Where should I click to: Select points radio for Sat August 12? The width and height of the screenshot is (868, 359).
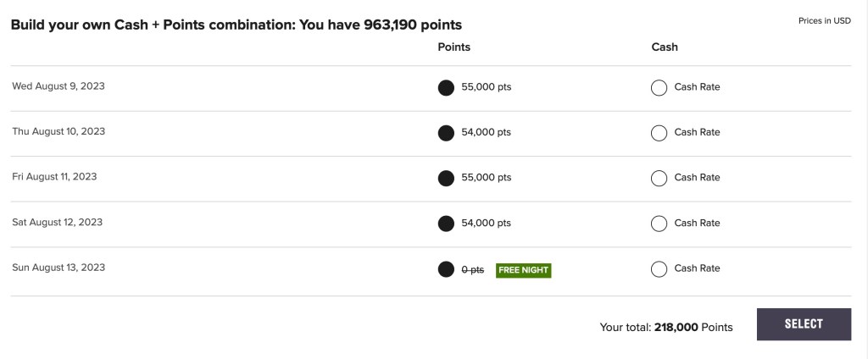(x=446, y=224)
